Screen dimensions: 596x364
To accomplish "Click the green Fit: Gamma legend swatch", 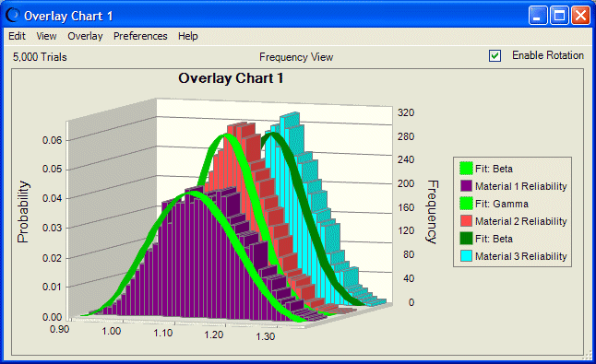I will [x=466, y=204].
